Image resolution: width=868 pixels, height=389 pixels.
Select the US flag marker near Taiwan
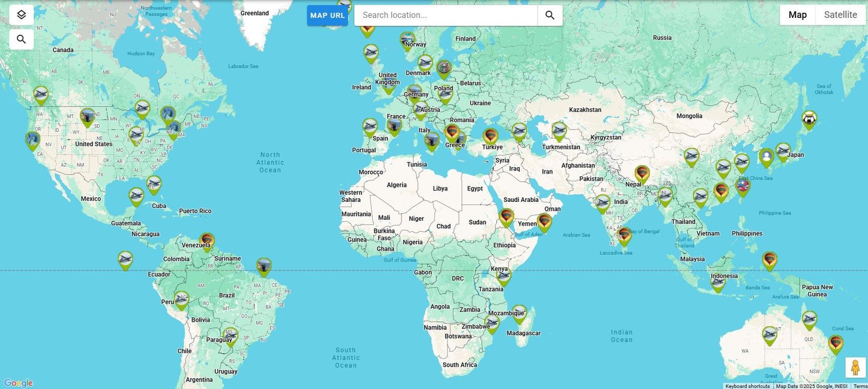point(743,187)
